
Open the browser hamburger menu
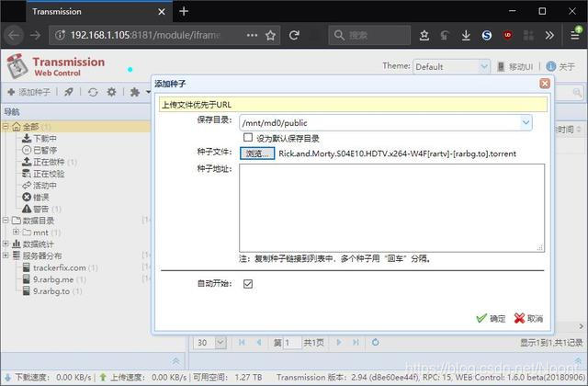[x=574, y=35]
